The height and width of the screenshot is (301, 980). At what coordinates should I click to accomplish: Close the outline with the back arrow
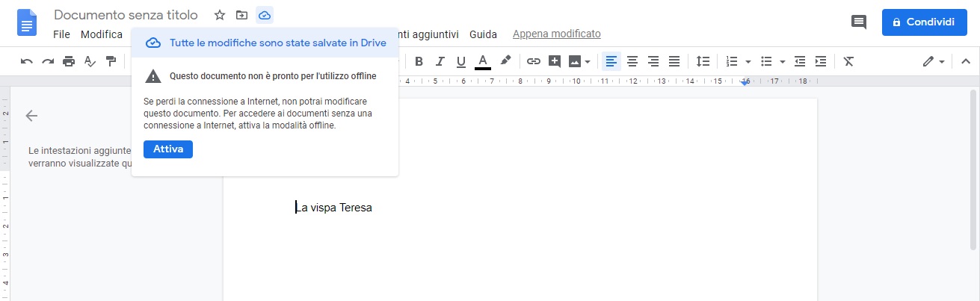point(31,115)
